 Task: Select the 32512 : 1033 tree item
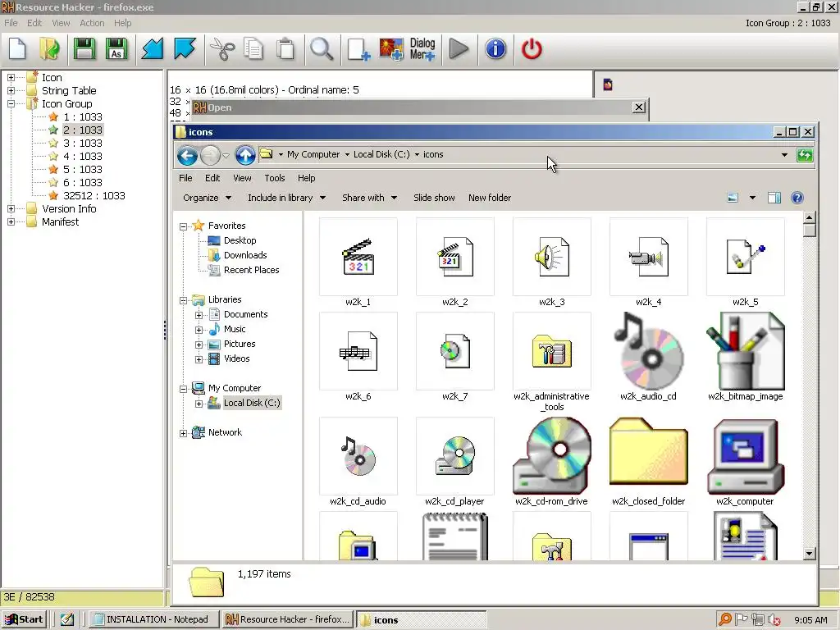click(94, 195)
